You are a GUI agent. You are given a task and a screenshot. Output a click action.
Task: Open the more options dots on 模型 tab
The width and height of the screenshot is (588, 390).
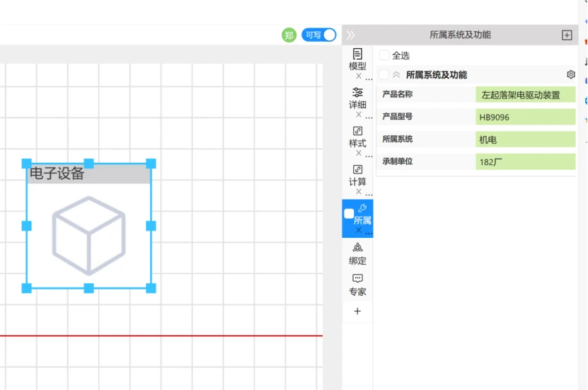(369, 79)
